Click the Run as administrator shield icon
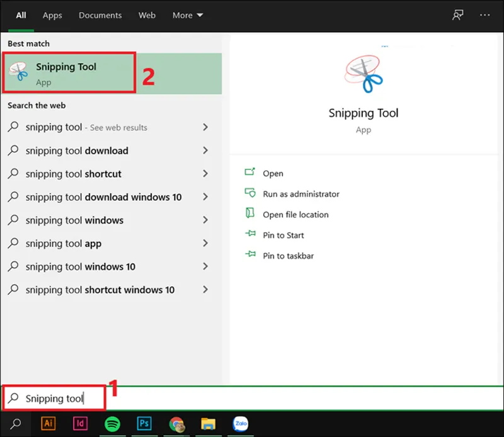The image size is (504, 437). click(249, 193)
